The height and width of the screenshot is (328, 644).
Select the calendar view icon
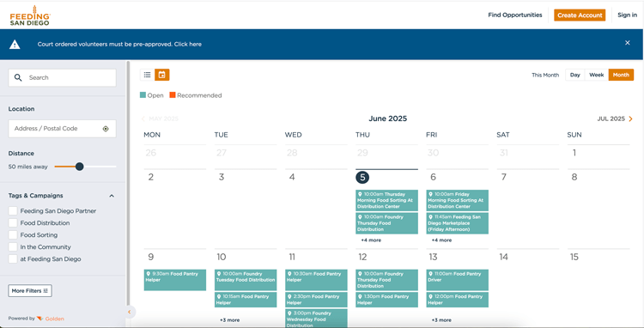coord(162,75)
